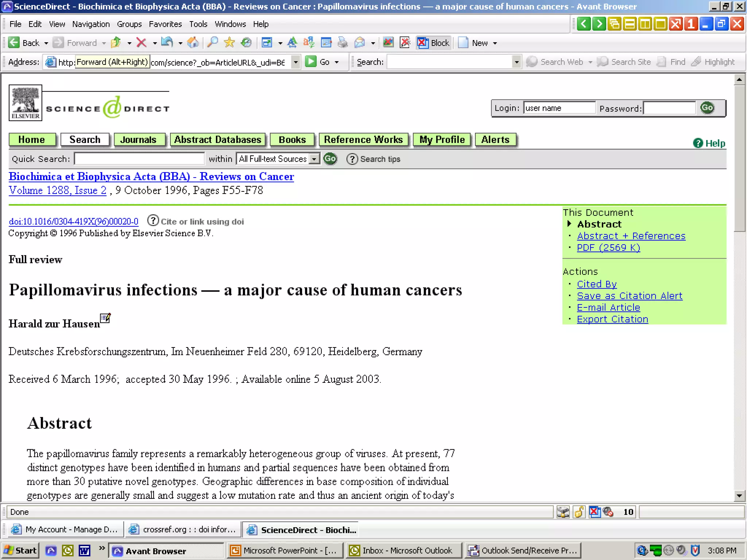Click the magnifier Search toolbar icon
The image size is (747, 560).
tap(212, 43)
